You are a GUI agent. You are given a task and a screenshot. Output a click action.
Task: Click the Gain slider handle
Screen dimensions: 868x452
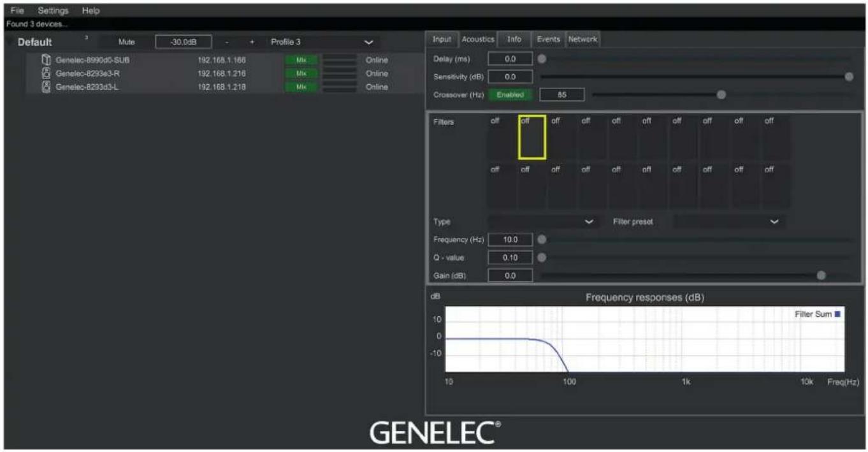[x=821, y=275]
